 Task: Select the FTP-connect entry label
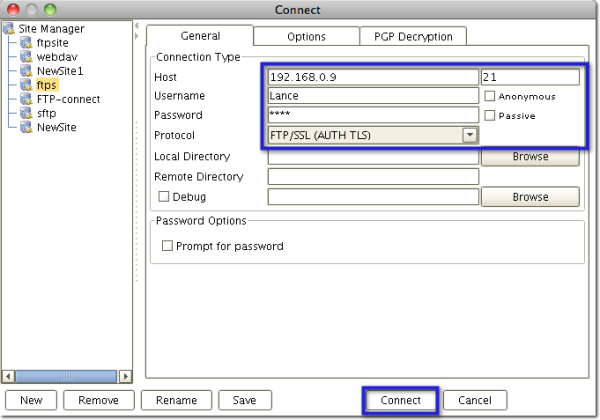coord(68,99)
